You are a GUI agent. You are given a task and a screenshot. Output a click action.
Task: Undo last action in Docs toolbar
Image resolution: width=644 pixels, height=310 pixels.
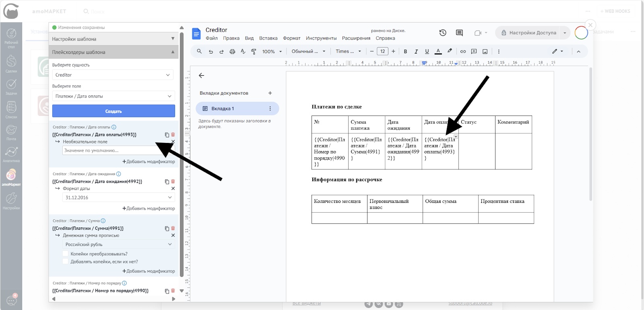211,52
